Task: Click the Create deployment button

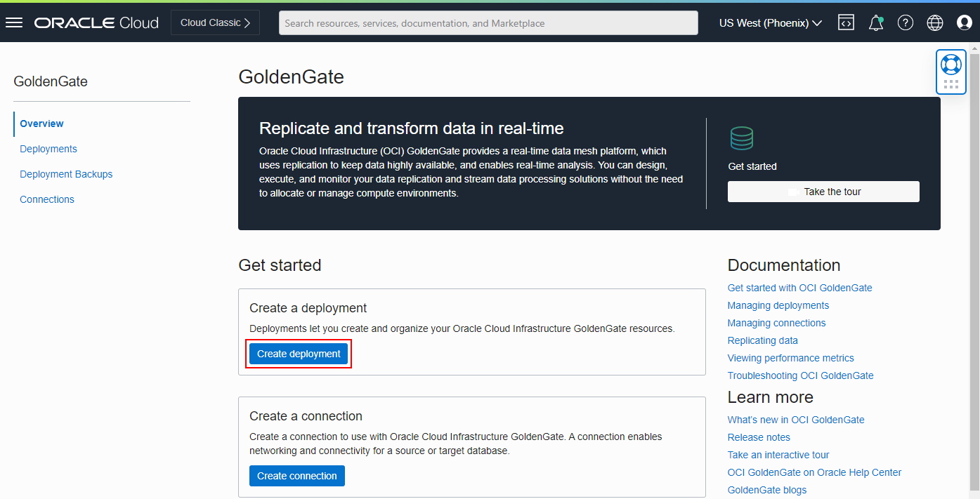Action: tap(298, 353)
